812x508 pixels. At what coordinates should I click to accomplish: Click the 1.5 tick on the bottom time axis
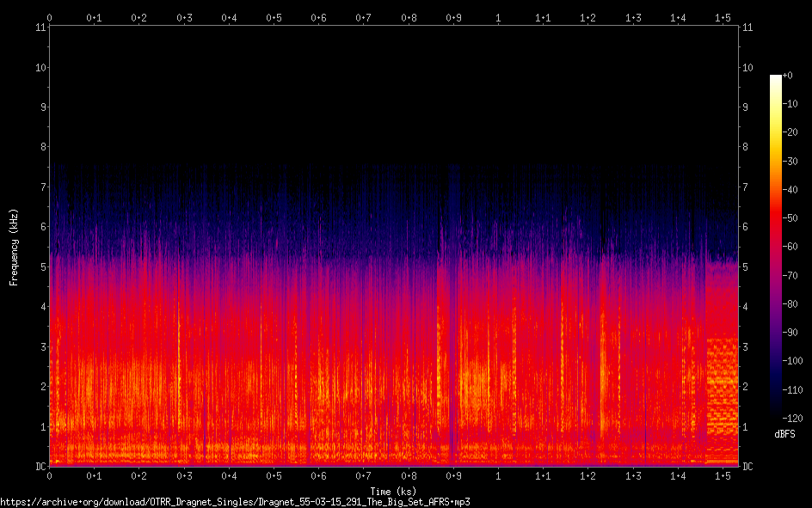[x=723, y=475]
